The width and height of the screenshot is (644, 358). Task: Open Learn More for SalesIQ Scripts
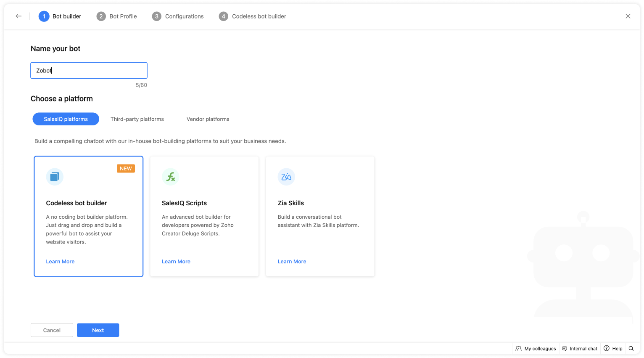[x=176, y=262]
